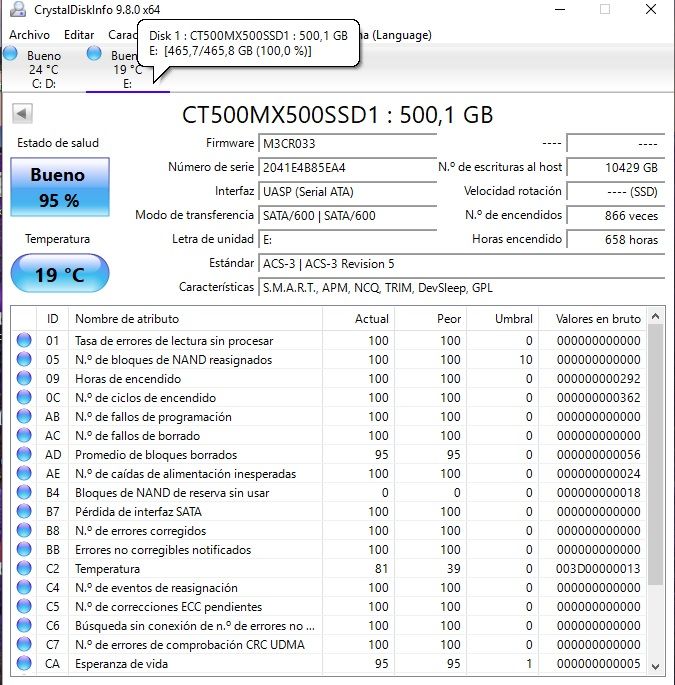Minimize the CrystalDiskInfo window
675x685 pixels.
[x=560, y=9]
